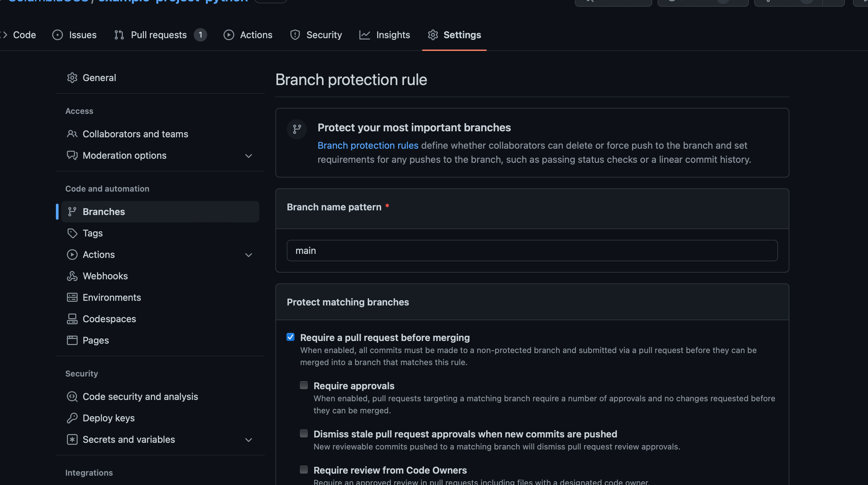Open Code security and analysis settings
Viewport: 868px width, 485px height.
pos(160,396)
